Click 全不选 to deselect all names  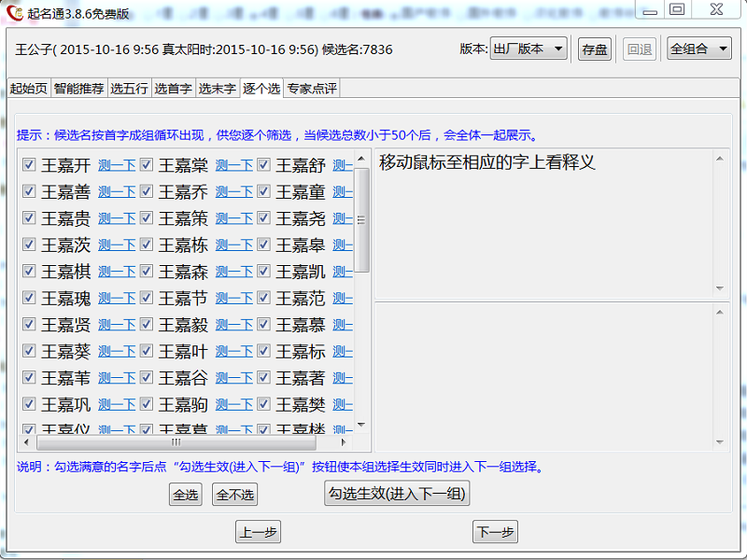click(234, 494)
